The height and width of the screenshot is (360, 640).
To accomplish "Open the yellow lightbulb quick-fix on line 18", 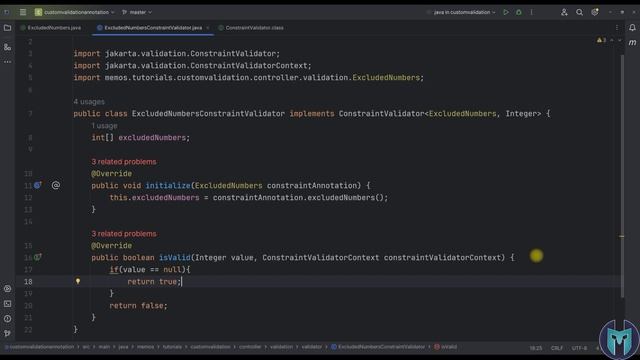I will pos(78,281).
